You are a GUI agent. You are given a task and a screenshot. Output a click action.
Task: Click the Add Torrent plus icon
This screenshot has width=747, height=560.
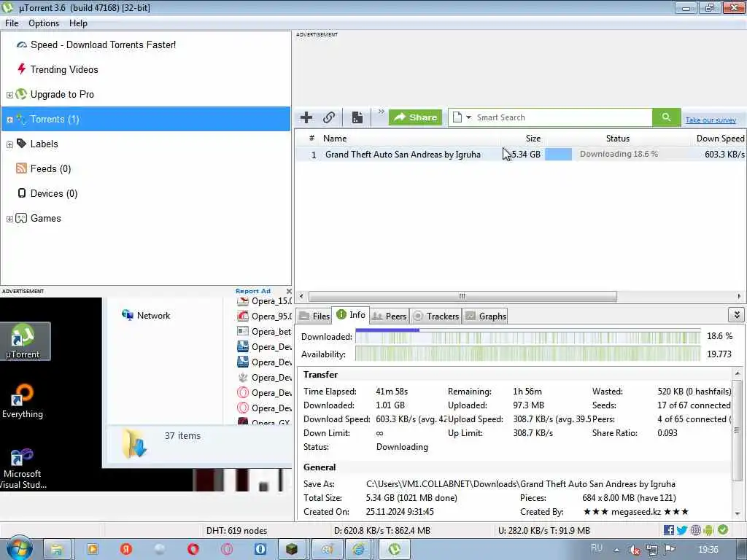[306, 117]
